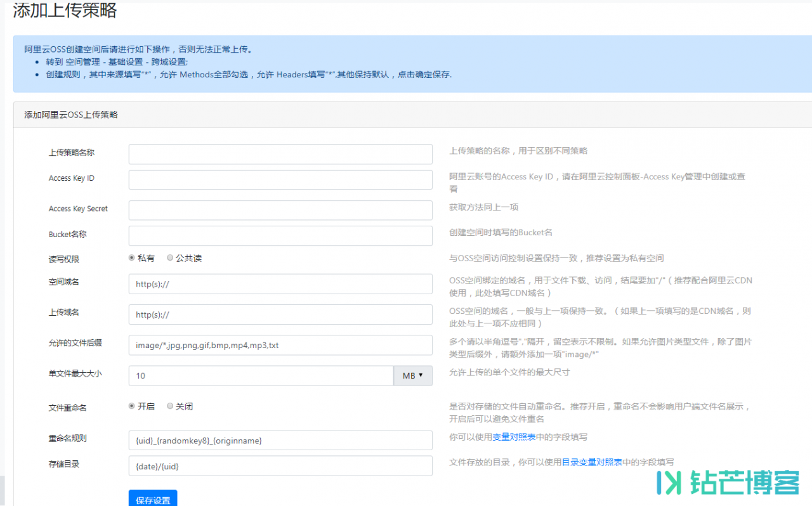Select the 开启 file rename radio button

[132, 406]
